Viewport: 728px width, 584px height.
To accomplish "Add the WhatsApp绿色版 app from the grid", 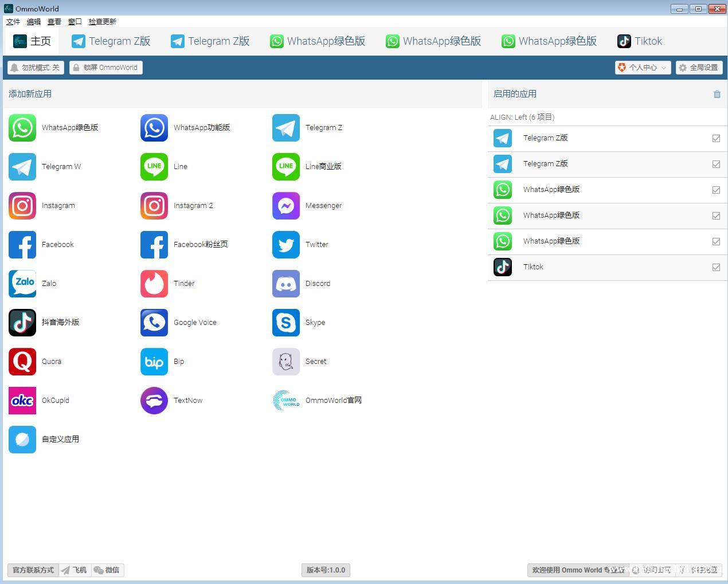I will [x=22, y=128].
